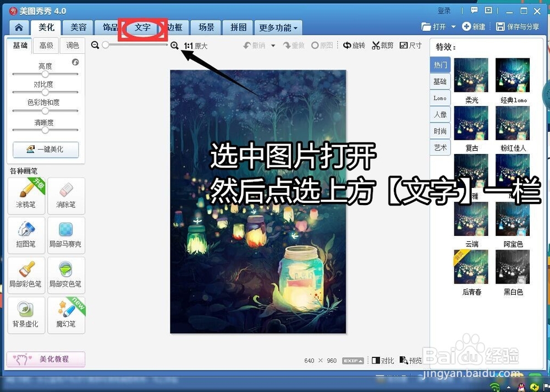Select the 调色 color tuning sub-tab
This screenshot has width=550, height=392.
tap(72, 46)
